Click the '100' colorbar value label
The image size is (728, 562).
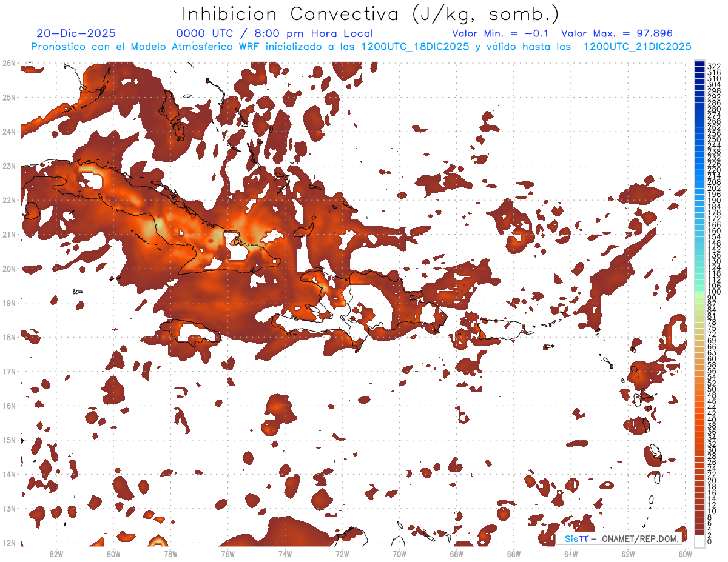tap(714, 292)
